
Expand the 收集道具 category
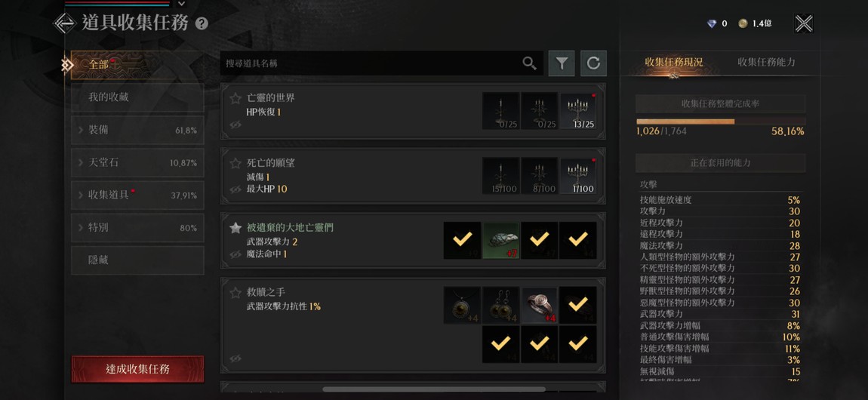pos(137,195)
